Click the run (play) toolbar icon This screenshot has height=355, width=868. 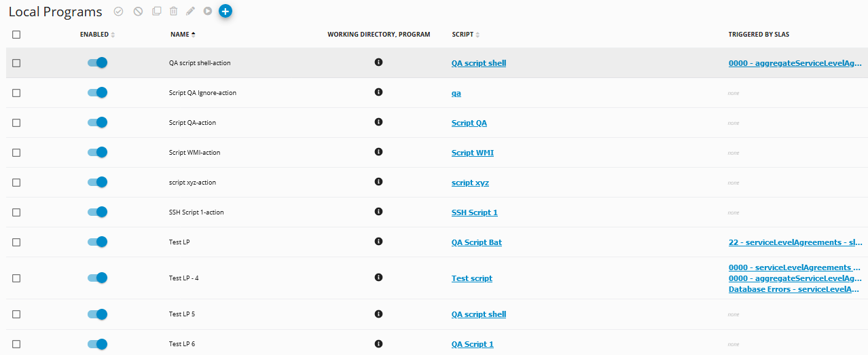(208, 12)
